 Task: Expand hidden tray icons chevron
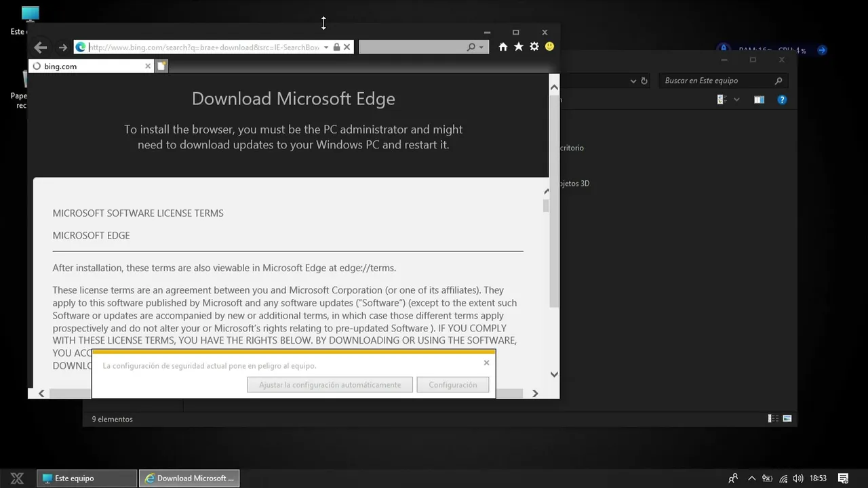(751, 478)
